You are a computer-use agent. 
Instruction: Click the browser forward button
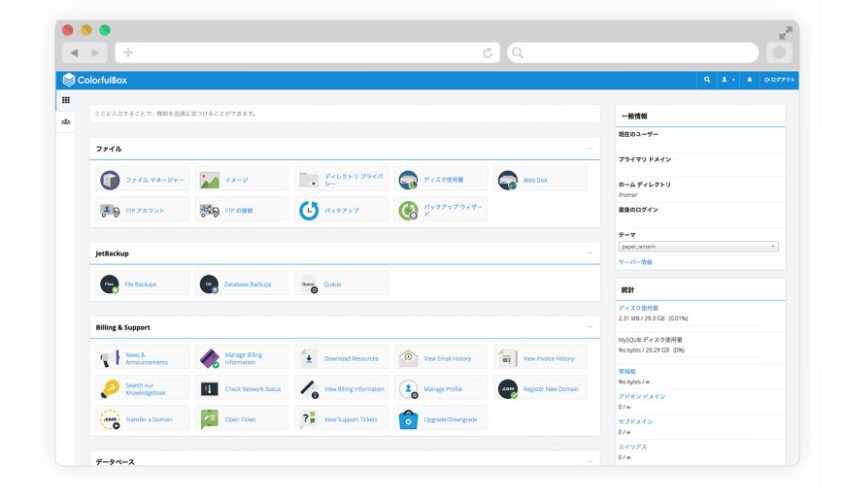(x=95, y=53)
